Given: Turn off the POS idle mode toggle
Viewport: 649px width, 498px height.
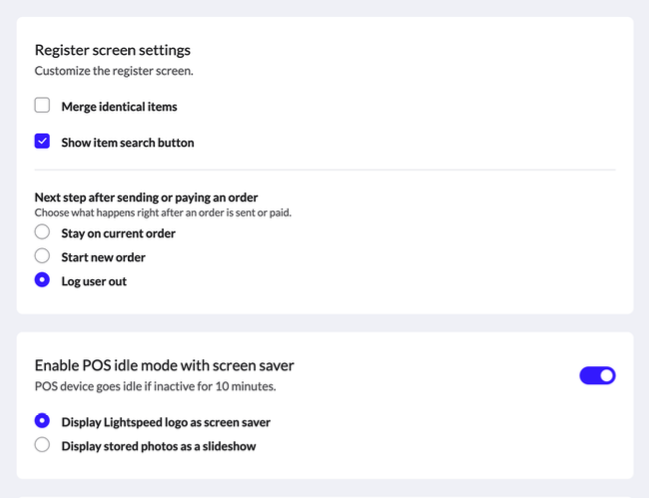Looking at the screenshot, I should point(597,375).
